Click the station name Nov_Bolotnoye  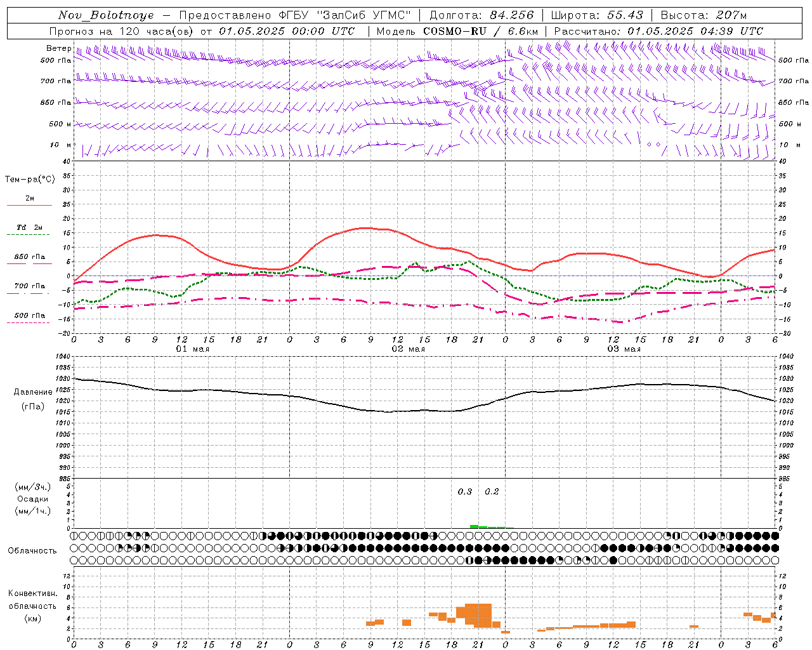[x=105, y=15]
